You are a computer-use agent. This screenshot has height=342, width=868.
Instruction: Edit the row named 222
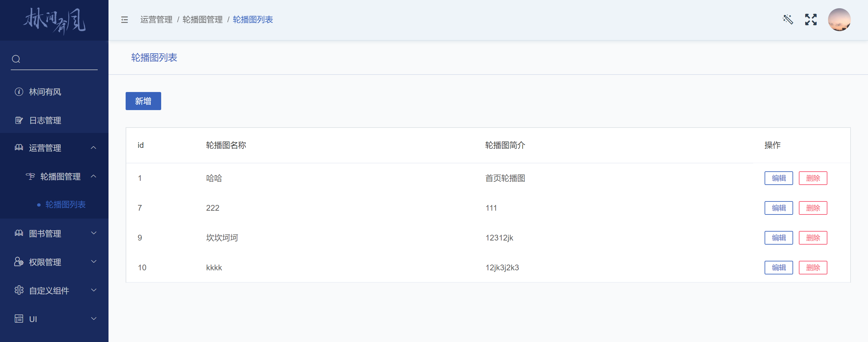pyautogui.click(x=778, y=208)
